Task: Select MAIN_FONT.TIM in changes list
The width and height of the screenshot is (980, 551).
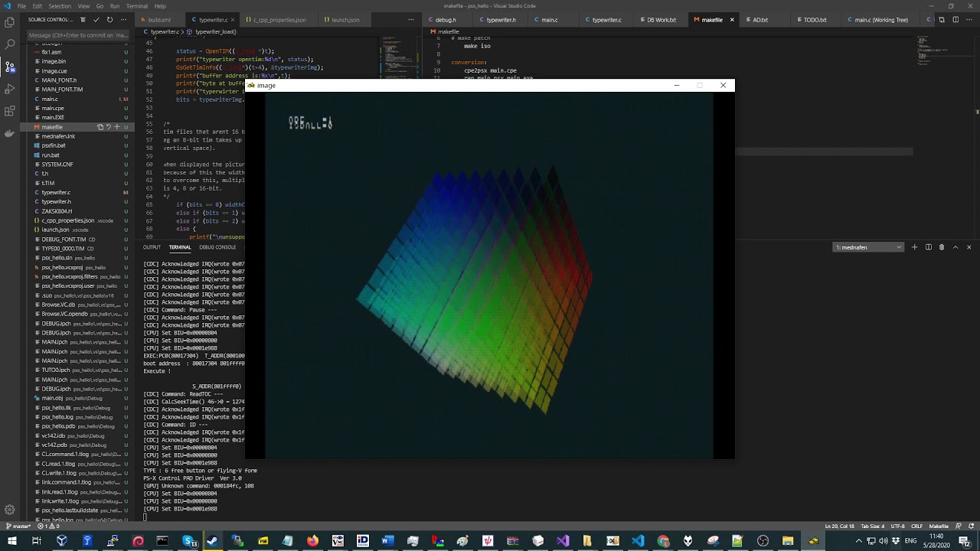Action: click(77, 90)
